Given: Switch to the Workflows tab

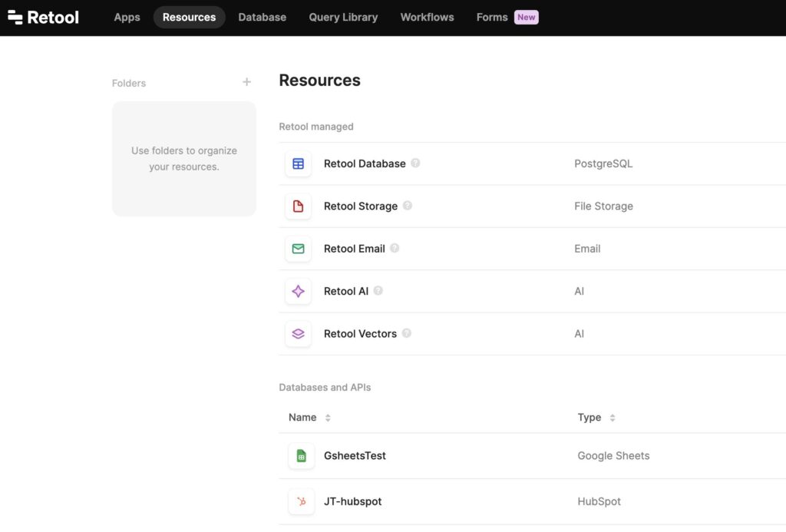Looking at the screenshot, I should 427,17.
